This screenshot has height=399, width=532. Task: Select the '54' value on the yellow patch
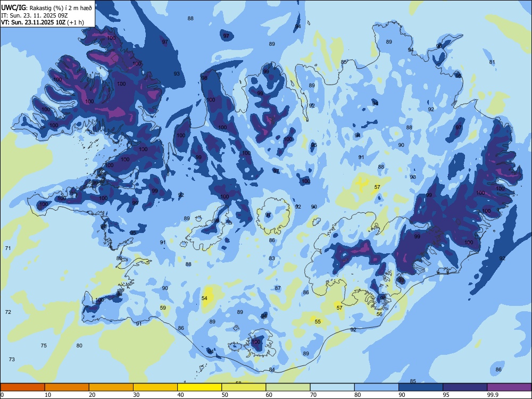[204, 298]
